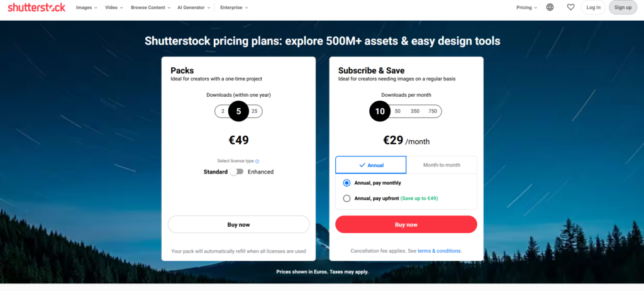Viewport: 644px width, 291px height.
Task: Open the Browse Content menu
Action: (x=152, y=8)
